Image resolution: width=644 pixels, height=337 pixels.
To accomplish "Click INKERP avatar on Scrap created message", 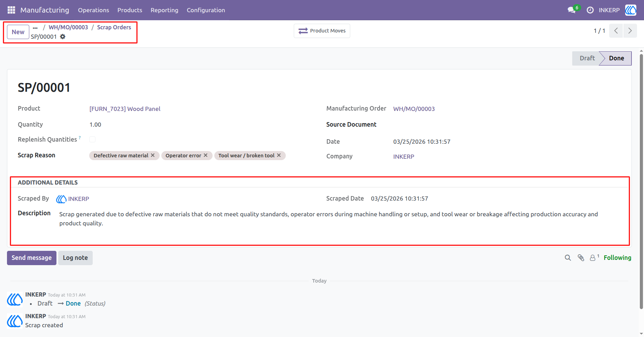I will pyautogui.click(x=15, y=321).
